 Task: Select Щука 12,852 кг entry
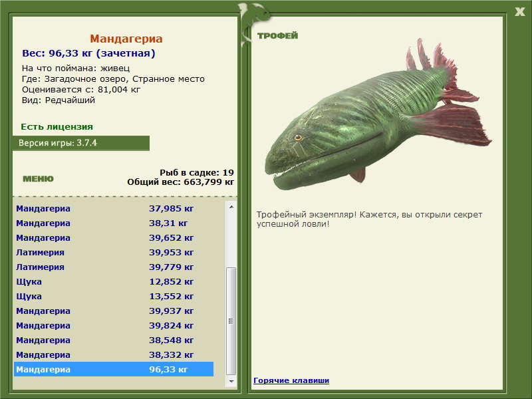(x=114, y=281)
